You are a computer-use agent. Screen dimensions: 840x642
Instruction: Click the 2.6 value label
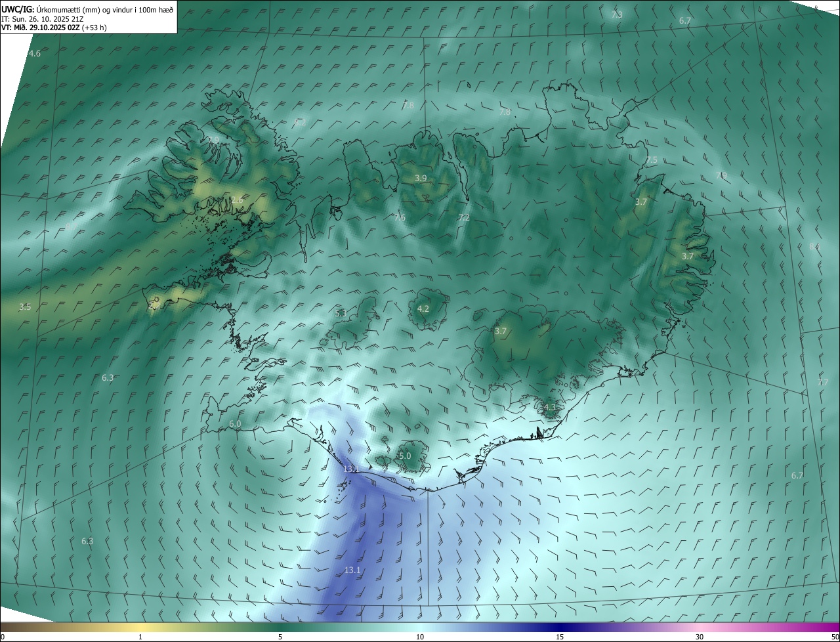237,199
